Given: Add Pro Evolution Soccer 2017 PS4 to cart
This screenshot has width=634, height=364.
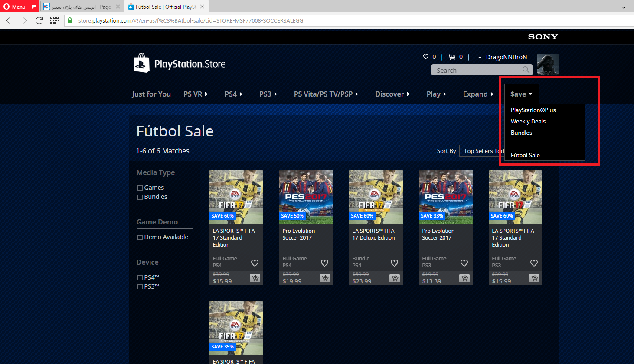Looking at the screenshot, I should click(x=324, y=278).
